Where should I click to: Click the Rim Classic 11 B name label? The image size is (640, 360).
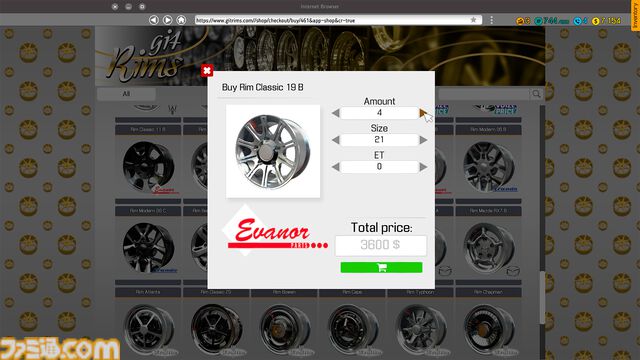(x=148, y=130)
